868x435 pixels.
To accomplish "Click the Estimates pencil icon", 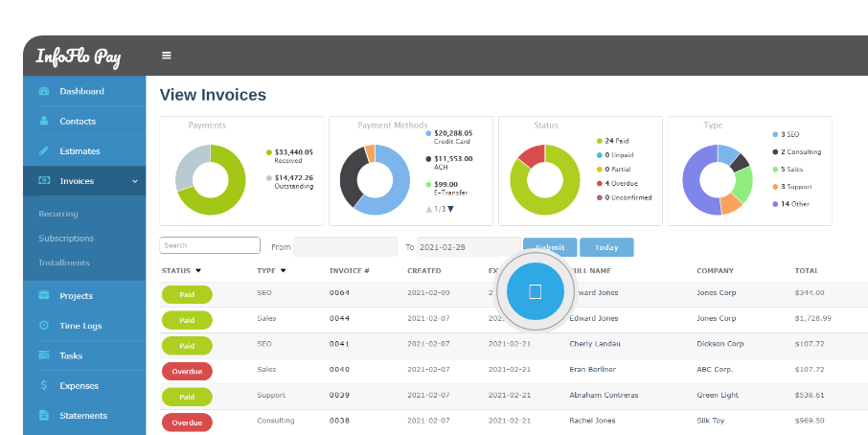I will point(44,151).
